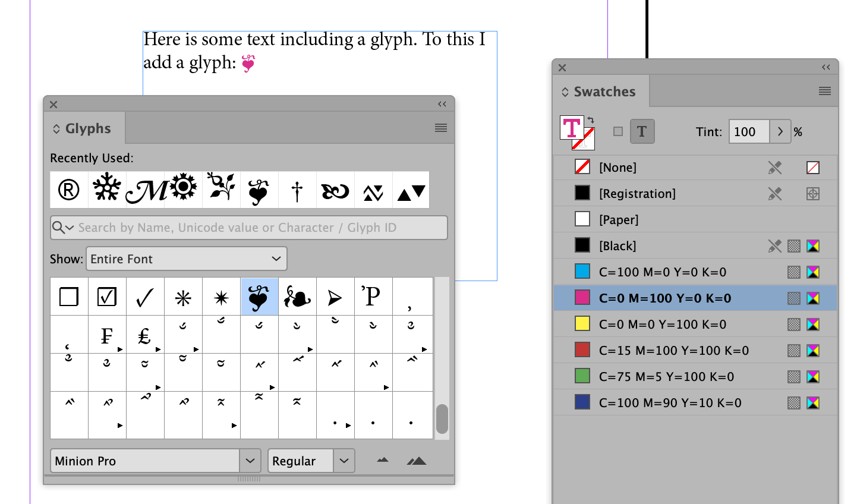Collapse the Swatches panel with the double chevron
This screenshot has width=857, height=504.
pos(826,67)
